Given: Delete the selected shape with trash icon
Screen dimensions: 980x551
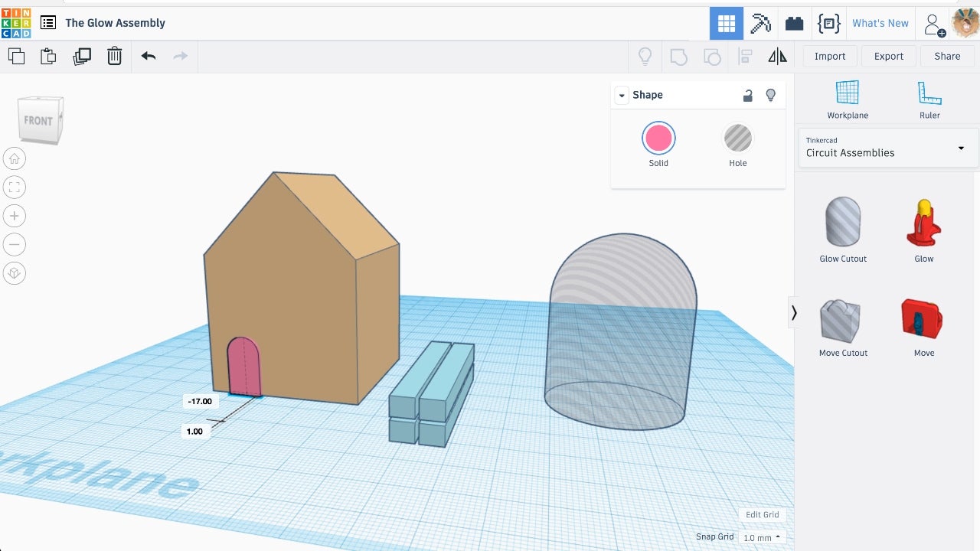Looking at the screenshot, I should tap(114, 56).
